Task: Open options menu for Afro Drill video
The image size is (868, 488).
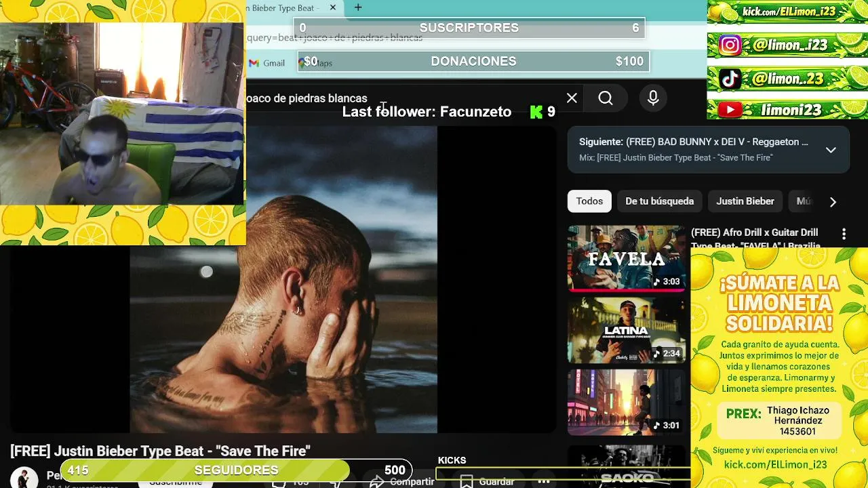Action: coord(844,234)
